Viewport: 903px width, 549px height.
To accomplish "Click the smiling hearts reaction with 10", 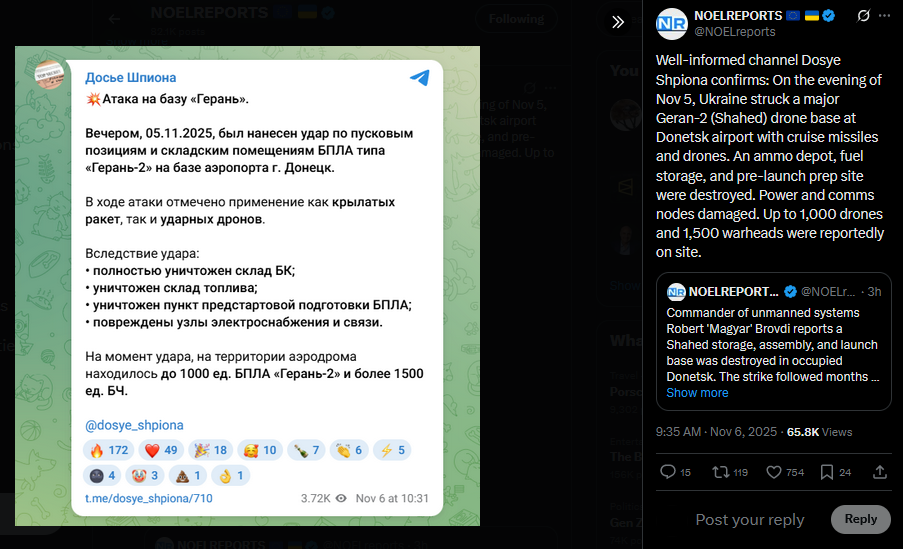I will pyautogui.click(x=260, y=450).
